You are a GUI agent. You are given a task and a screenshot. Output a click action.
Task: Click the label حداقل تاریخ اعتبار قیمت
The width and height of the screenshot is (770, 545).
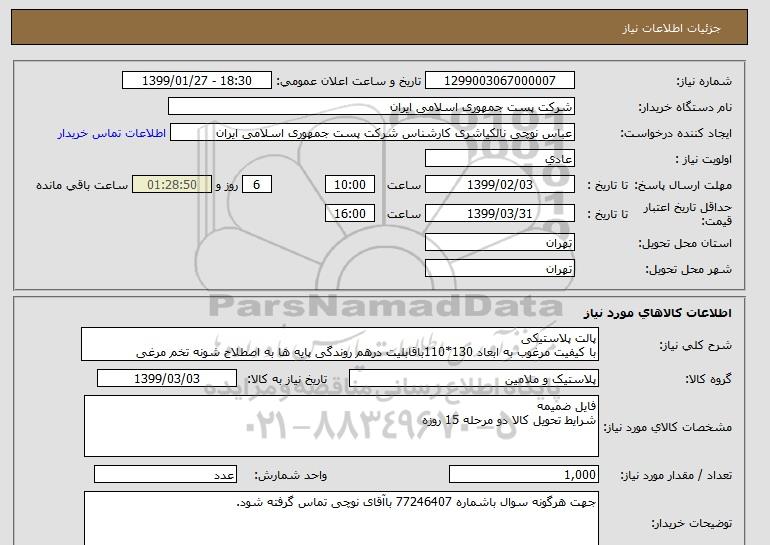[688, 214]
